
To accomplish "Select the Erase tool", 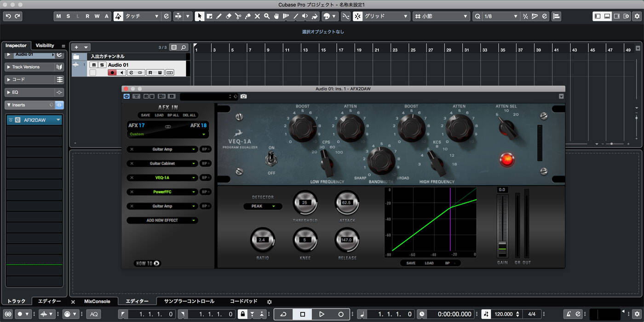I will [x=229, y=16].
